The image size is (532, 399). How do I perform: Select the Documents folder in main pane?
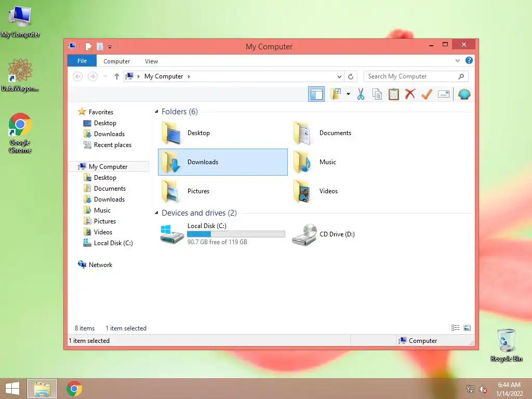pyautogui.click(x=354, y=133)
